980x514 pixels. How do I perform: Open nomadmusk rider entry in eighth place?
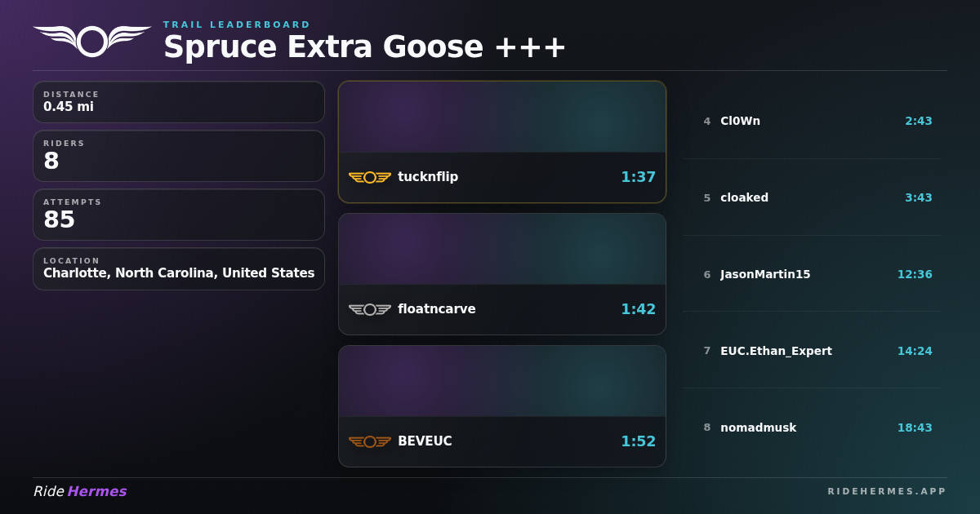click(758, 428)
